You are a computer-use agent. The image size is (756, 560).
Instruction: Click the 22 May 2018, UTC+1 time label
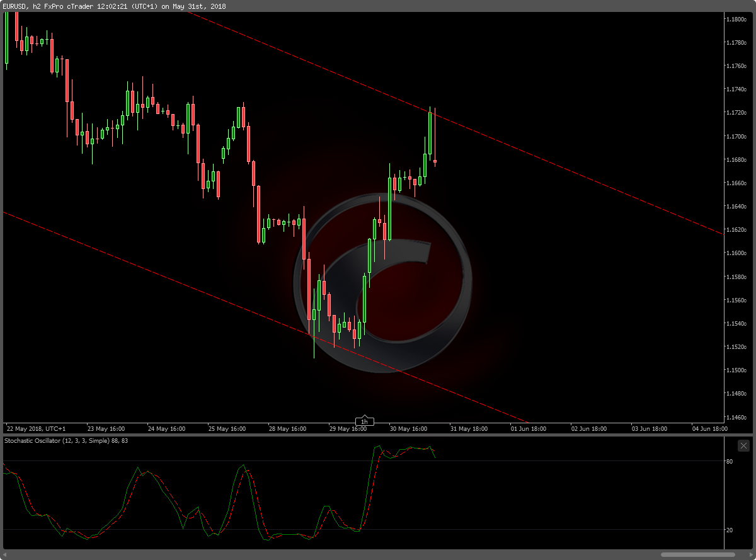[x=36, y=428]
